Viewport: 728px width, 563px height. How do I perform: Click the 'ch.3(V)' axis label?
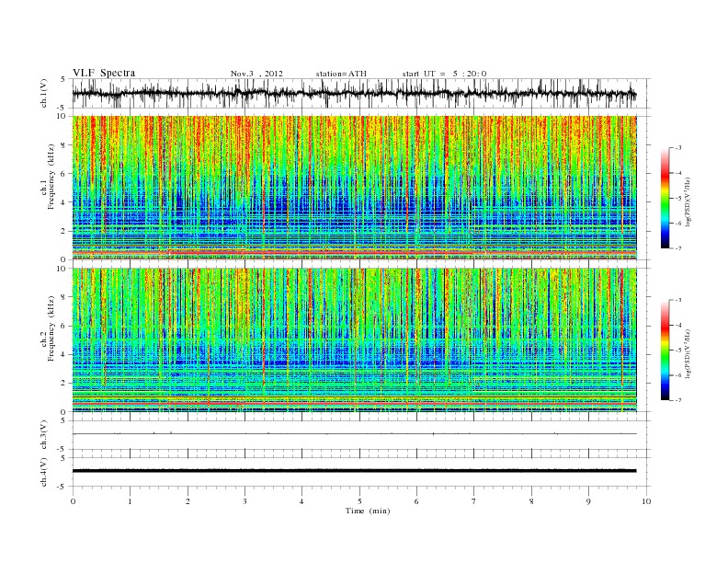(44, 435)
